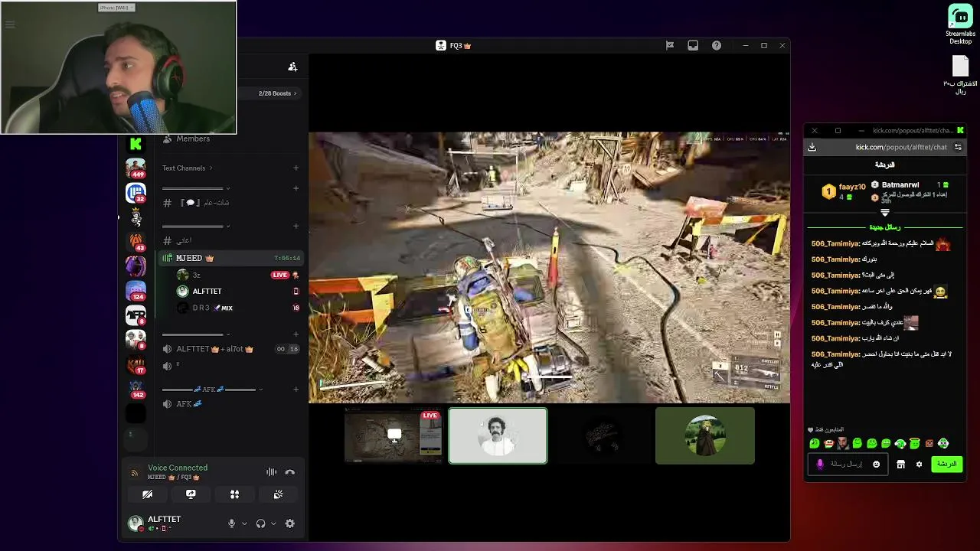
Task: Collapse the Kick leaderboard with the arrow
Action: coord(885,213)
